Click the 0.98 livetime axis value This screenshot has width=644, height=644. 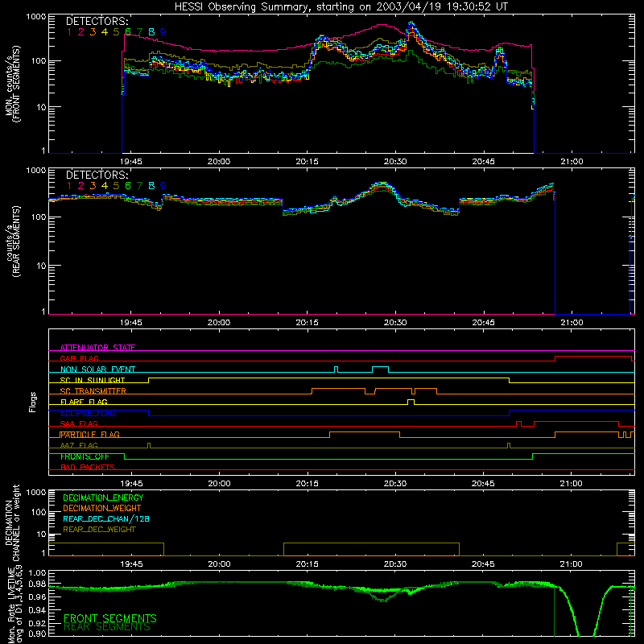(37, 584)
